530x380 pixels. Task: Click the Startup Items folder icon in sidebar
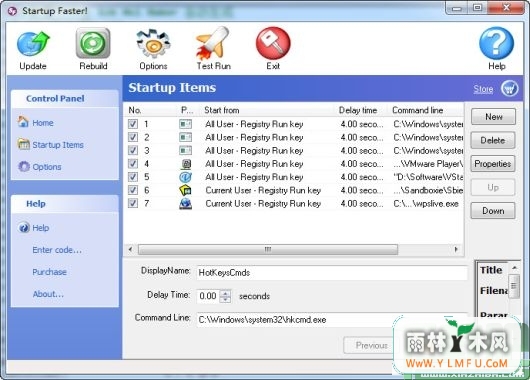(24, 144)
